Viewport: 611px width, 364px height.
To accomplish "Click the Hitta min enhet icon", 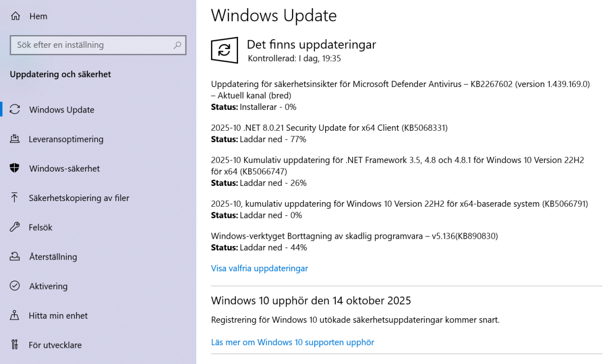I will pyautogui.click(x=15, y=316).
